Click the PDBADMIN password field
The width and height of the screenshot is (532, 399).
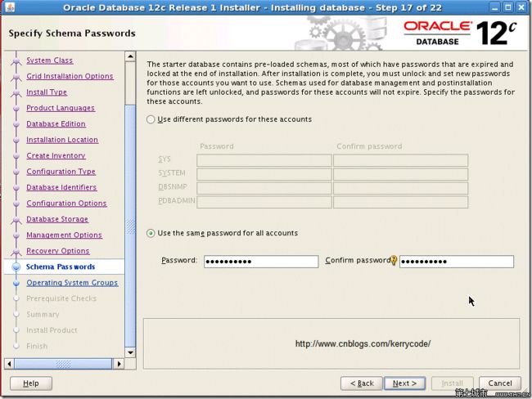pyautogui.click(x=264, y=202)
